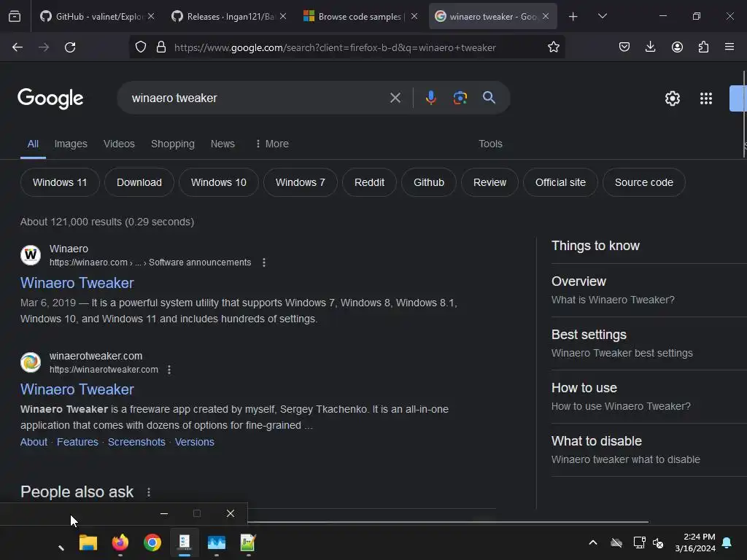This screenshot has height=560, width=747.
Task: Select the Images search tab
Action: tap(71, 144)
